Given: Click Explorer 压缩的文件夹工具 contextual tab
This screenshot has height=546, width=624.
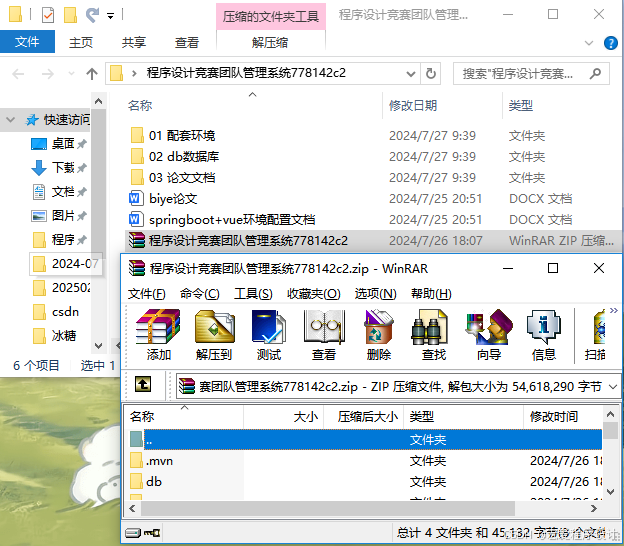Looking at the screenshot, I should click(271, 16).
